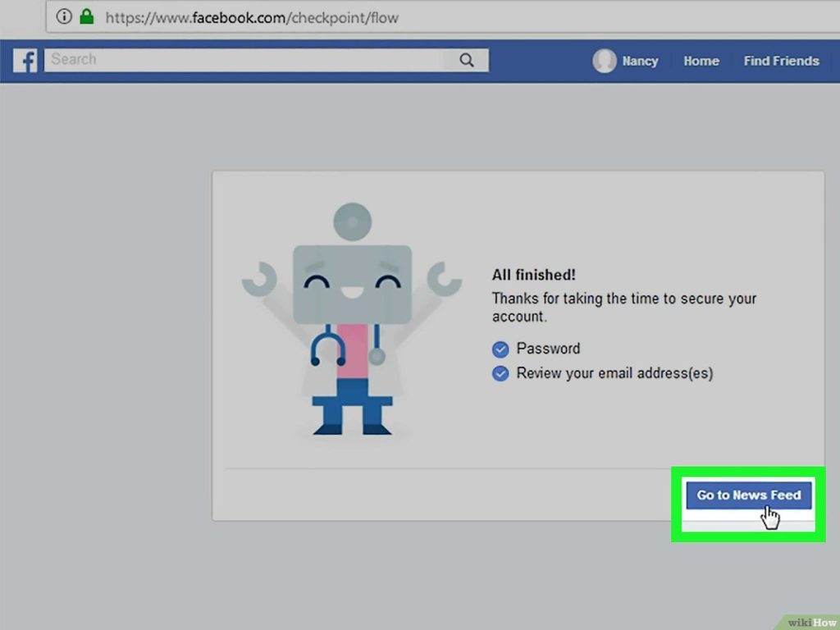Open Nancy's profile link
Image resolution: width=840 pixels, height=630 pixels.
coord(640,61)
